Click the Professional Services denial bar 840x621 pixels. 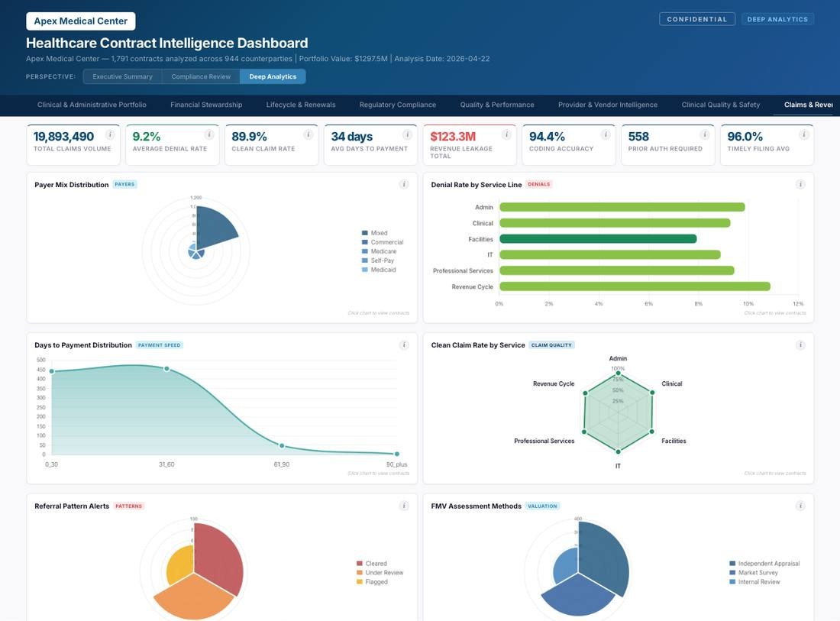(616, 270)
